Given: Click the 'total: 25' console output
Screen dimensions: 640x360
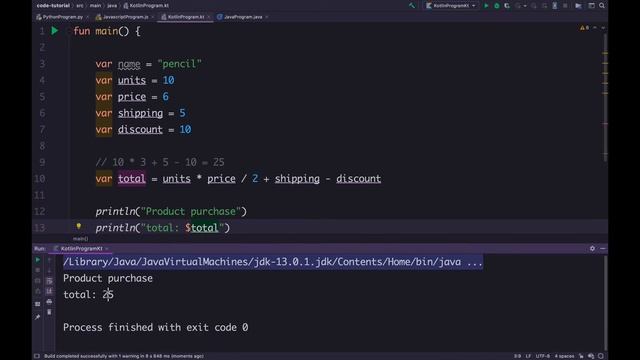Looking at the screenshot, I should [x=89, y=295].
